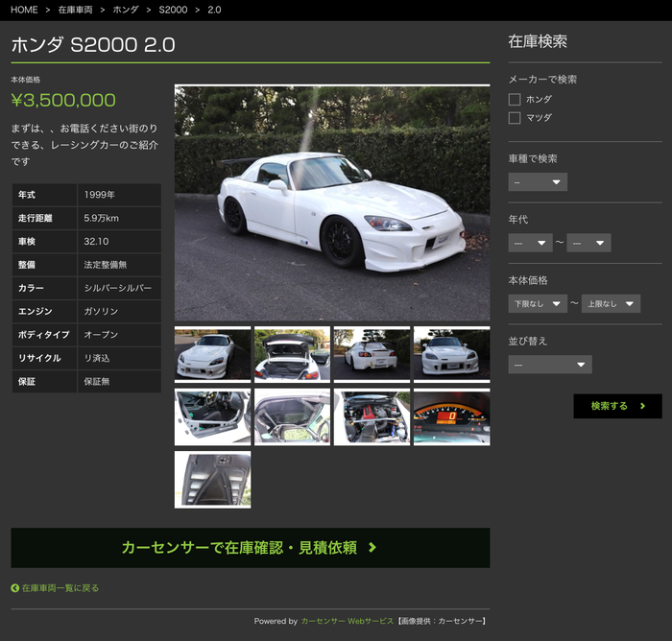The height and width of the screenshot is (641, 672).
Task: Open the 車種で検索 model dropdown
Action: tap(538, 182)
